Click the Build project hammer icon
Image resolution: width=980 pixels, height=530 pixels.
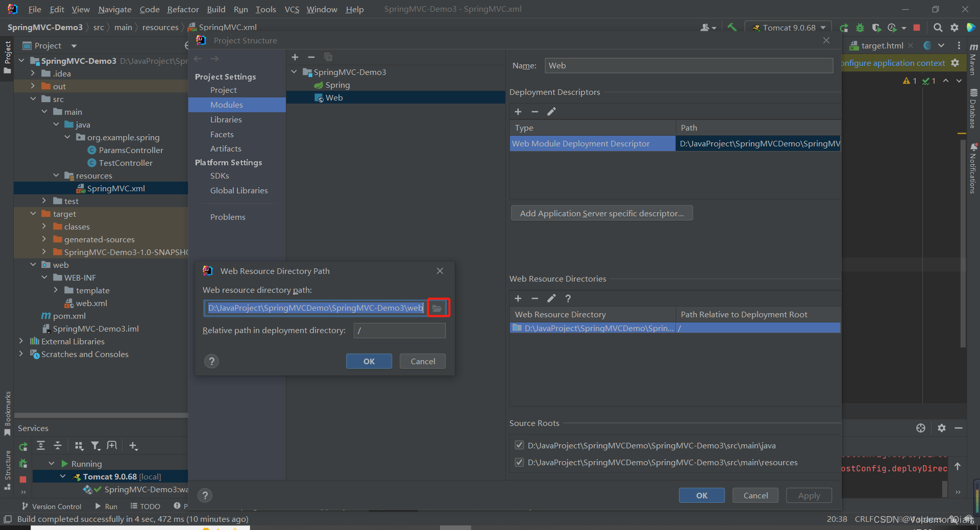tap(732, 28)
